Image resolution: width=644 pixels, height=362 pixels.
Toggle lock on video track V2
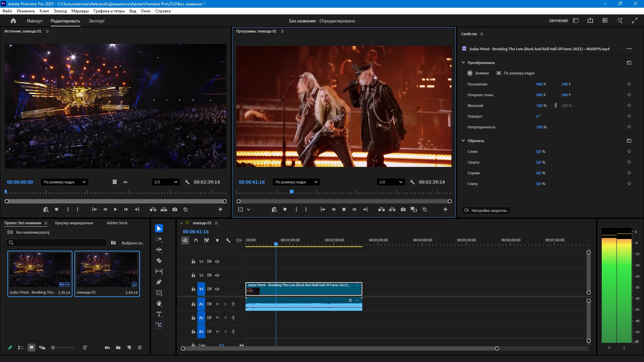(x=193, y=275)
